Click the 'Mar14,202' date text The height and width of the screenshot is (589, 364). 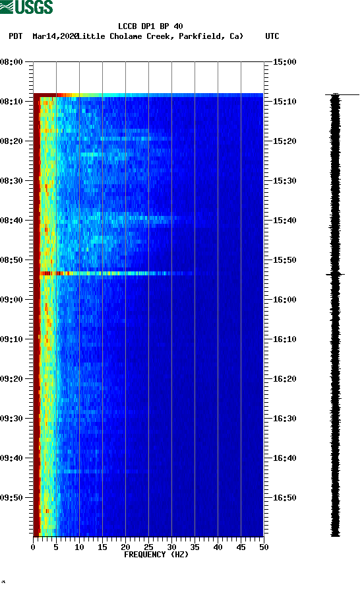pos(55,36)
